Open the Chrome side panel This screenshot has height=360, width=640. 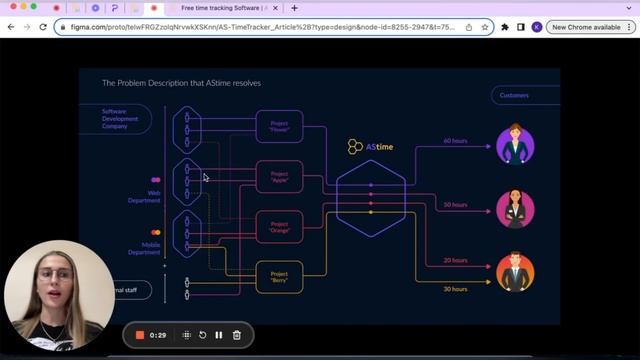[x=521, y=27]
